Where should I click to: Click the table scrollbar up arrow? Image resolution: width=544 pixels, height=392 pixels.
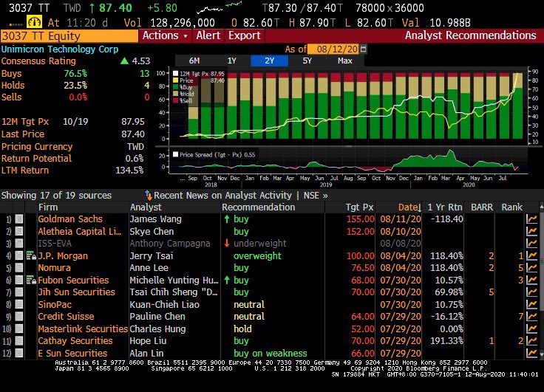(x=541, y=207)
